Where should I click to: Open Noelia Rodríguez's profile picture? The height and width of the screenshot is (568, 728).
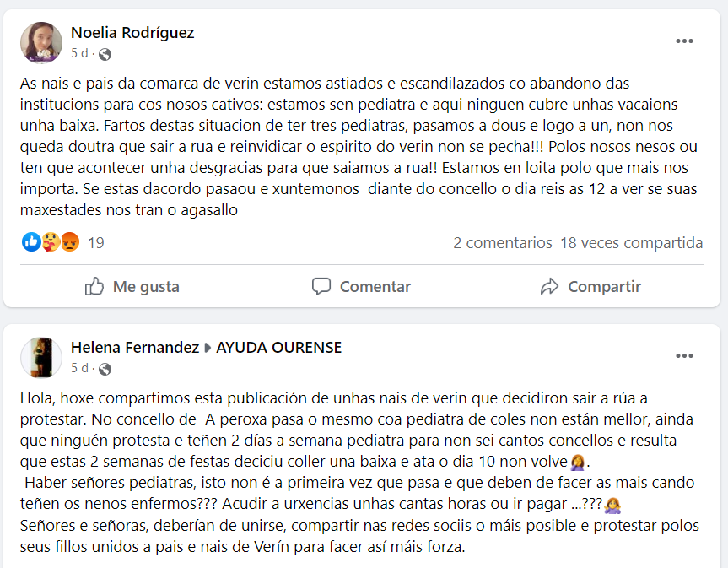pos(40,43)
